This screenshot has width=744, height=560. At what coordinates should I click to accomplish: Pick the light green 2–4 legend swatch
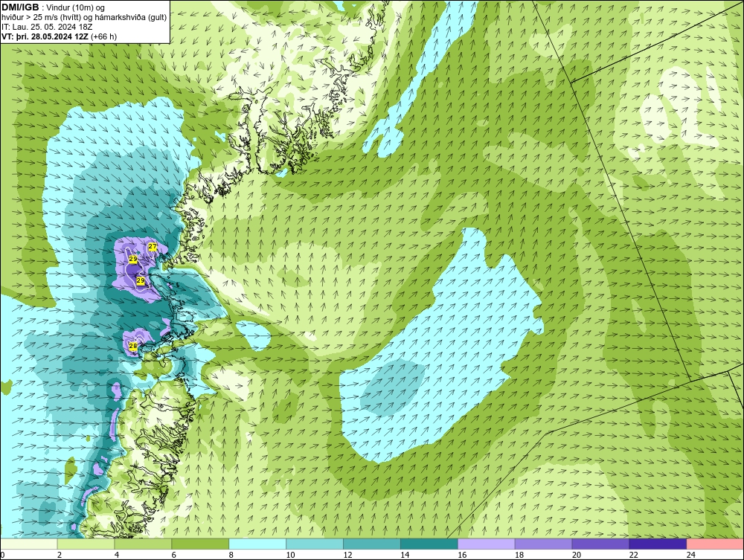pos(86,544)
